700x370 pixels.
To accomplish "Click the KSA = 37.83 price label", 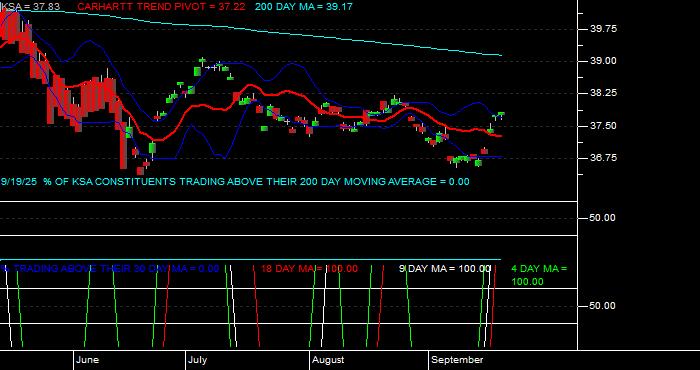I will 30,7.
